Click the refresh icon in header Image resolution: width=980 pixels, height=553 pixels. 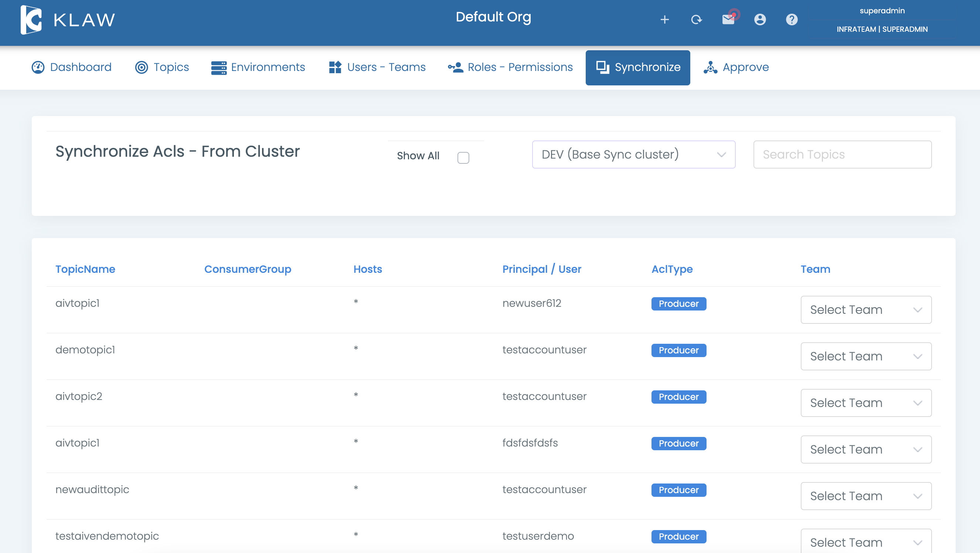tap(696, 20)
